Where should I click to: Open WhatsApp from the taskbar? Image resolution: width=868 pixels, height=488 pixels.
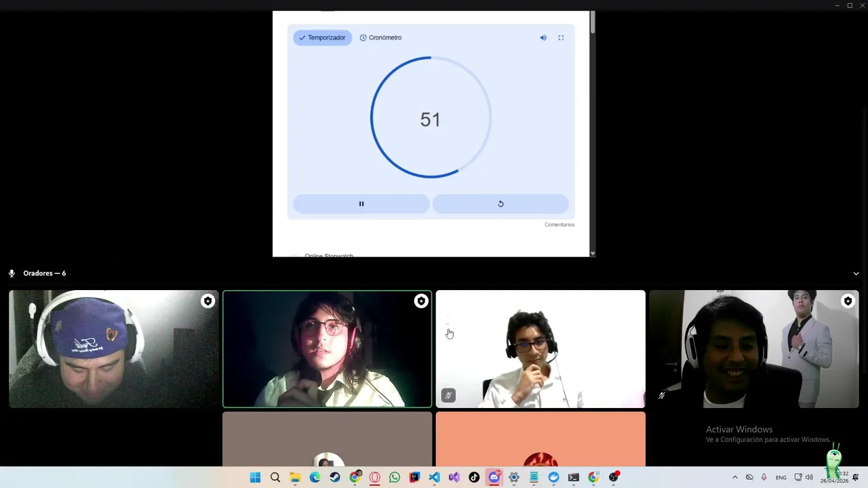[x=395, y=477]
